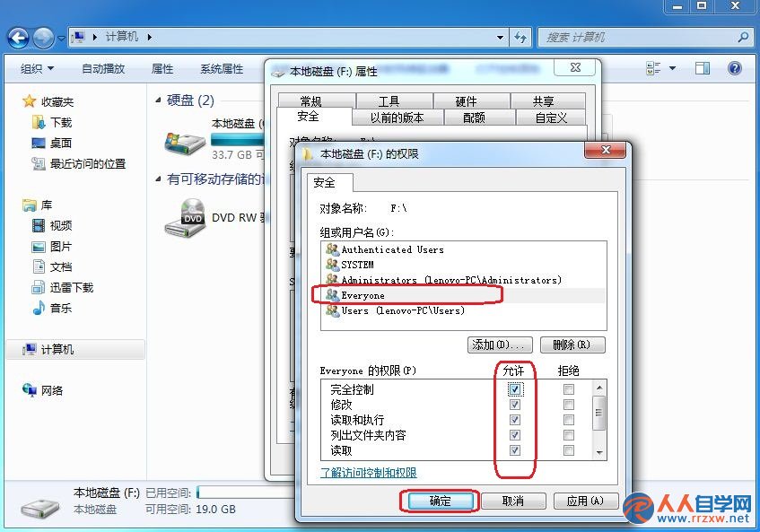Click 自动播放 in the toolbar
Image resolution: width=760 pixels, height=532 pixels.
103,69
